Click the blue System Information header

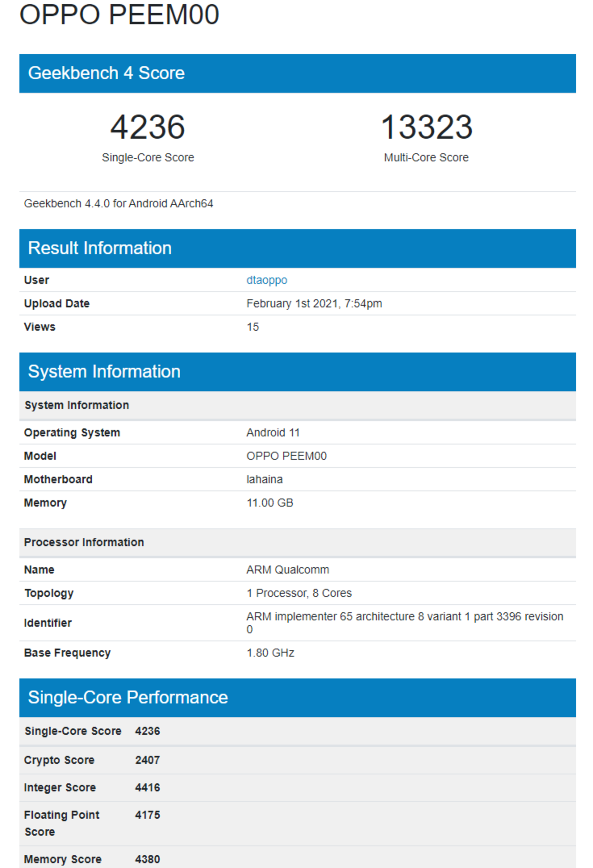[x=297, y=372]
